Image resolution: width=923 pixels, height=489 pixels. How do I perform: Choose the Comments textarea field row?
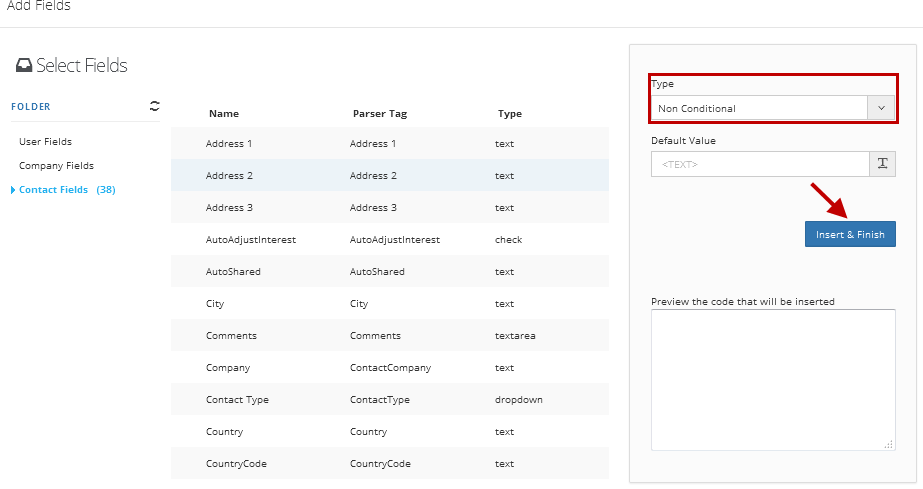click(390, 335)
